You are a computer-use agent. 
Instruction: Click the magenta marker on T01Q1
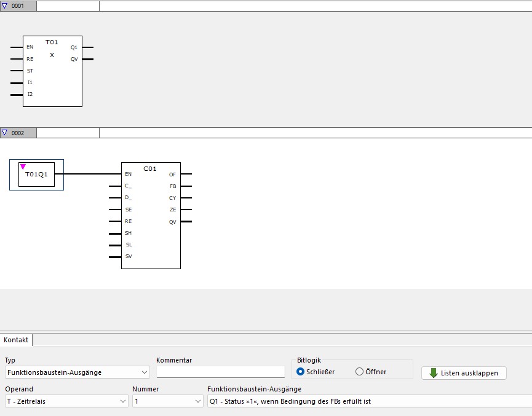23,166
